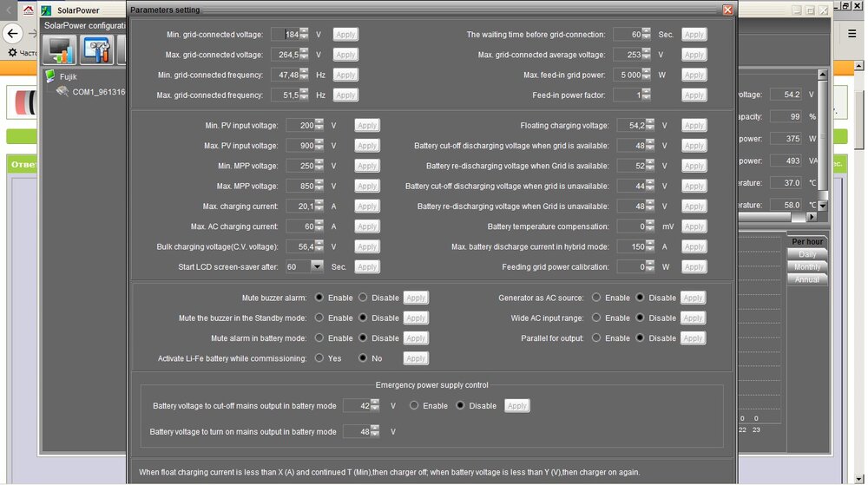868x485 pixels.
Task: Close the Parameters setting dialog
Action: click(727, 10)
